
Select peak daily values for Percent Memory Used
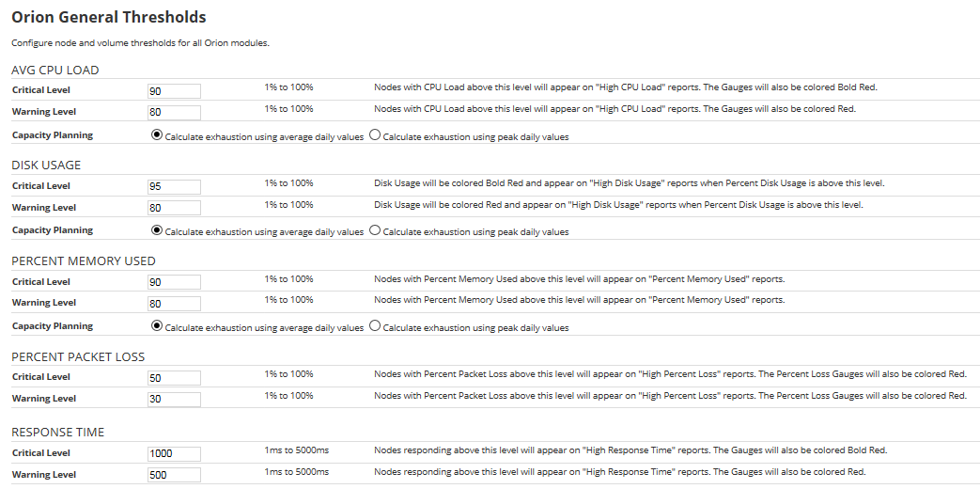tap(374, 325)
